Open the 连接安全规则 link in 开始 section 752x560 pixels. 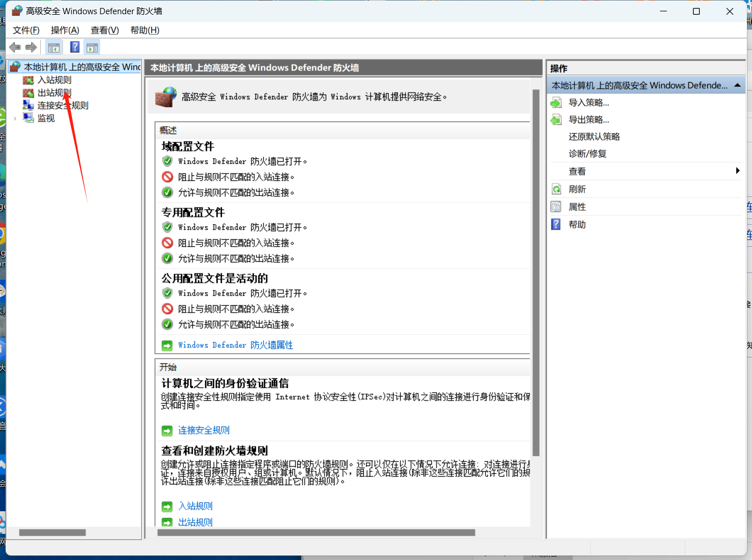pyautogui.click(x=204, y=430)
